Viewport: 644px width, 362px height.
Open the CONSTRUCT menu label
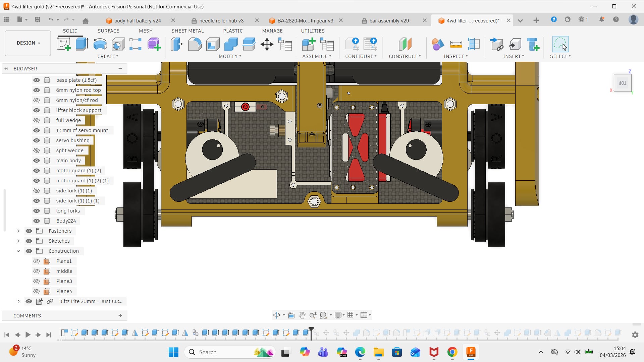(x=405, y=56)
